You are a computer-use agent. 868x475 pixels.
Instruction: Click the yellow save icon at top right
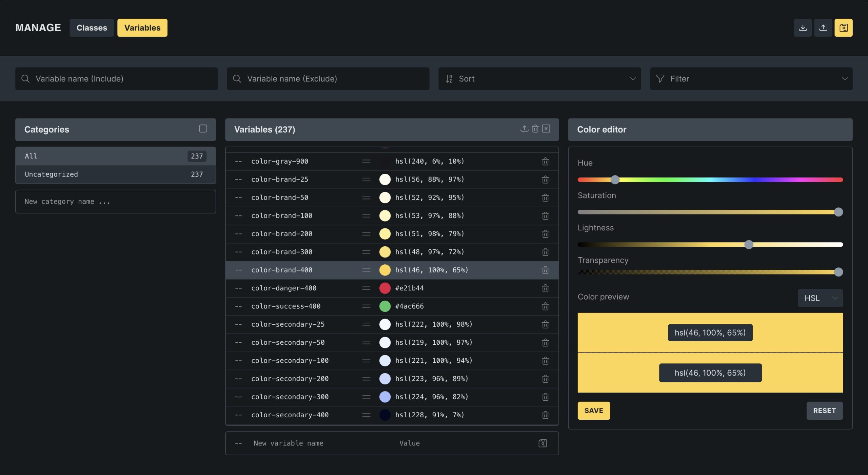click(x=843, y=28)
